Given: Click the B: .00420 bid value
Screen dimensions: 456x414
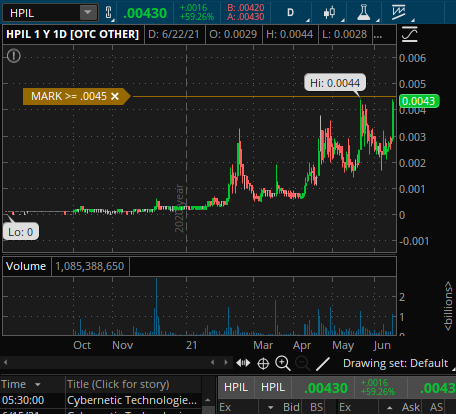Looking at the screenshot, I should point(246,8).
